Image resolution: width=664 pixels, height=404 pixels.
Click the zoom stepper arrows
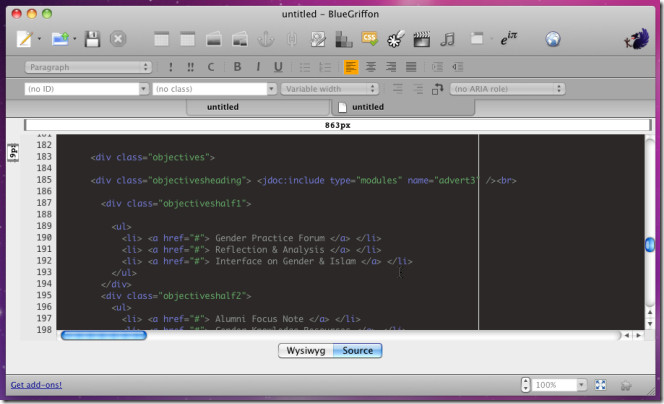pyautogui.click(x=526, y=385)
